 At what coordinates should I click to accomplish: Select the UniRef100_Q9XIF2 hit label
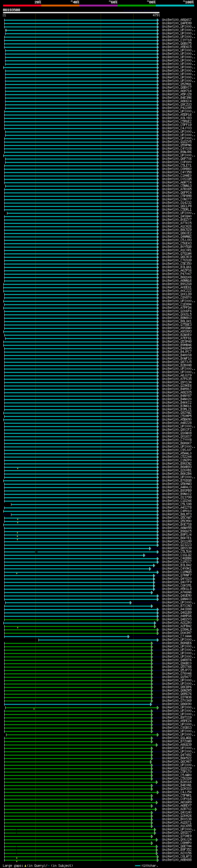tap(177, 430)
